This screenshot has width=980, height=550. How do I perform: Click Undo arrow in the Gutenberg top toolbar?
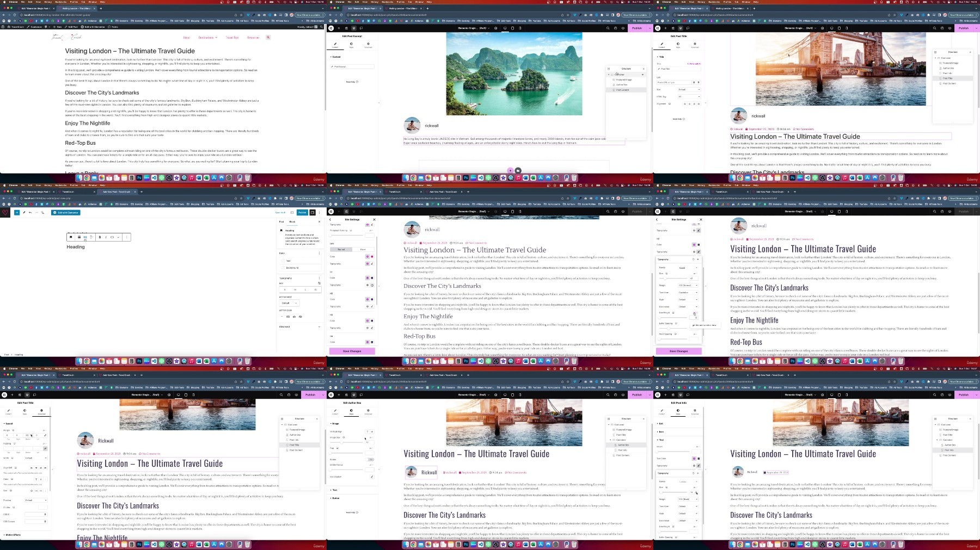pos(30,212)
